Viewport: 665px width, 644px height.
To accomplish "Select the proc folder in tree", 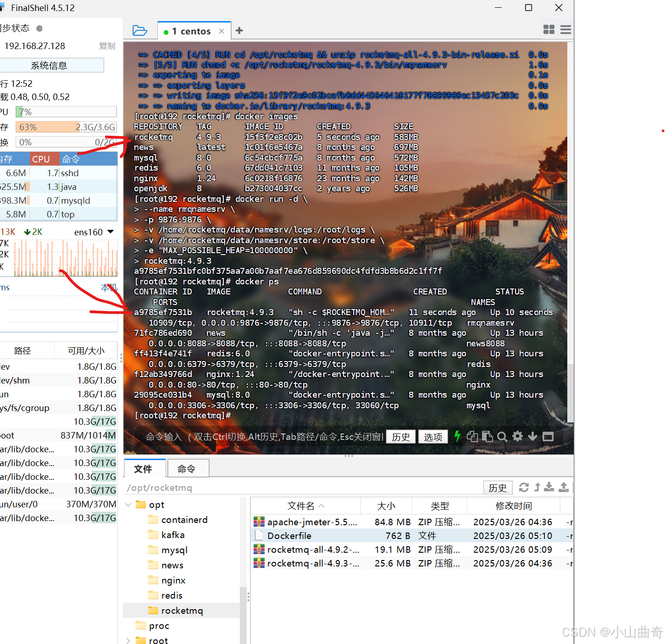I will coord(153,626).
